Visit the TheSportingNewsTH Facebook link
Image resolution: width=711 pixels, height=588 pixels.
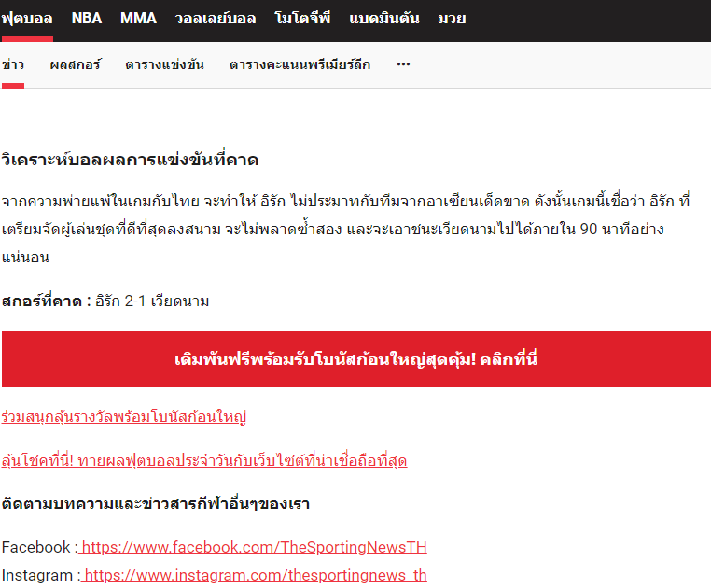[x=254, y=547]
